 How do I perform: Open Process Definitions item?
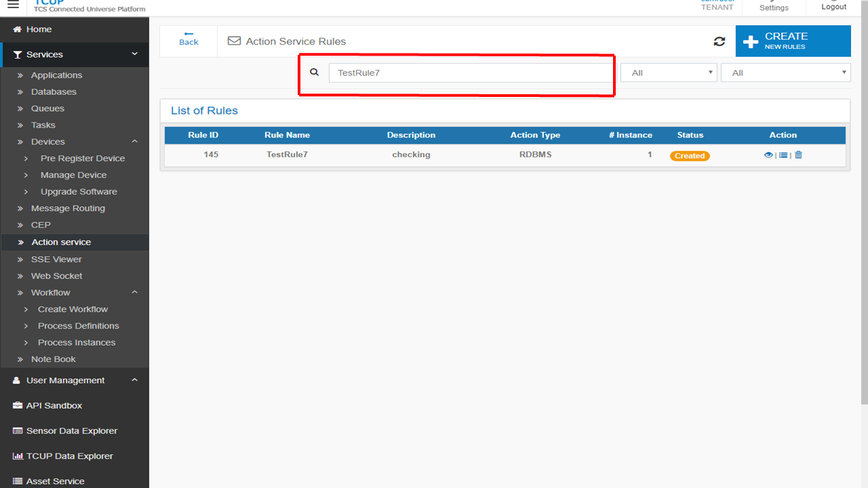[x=78, y=325]
